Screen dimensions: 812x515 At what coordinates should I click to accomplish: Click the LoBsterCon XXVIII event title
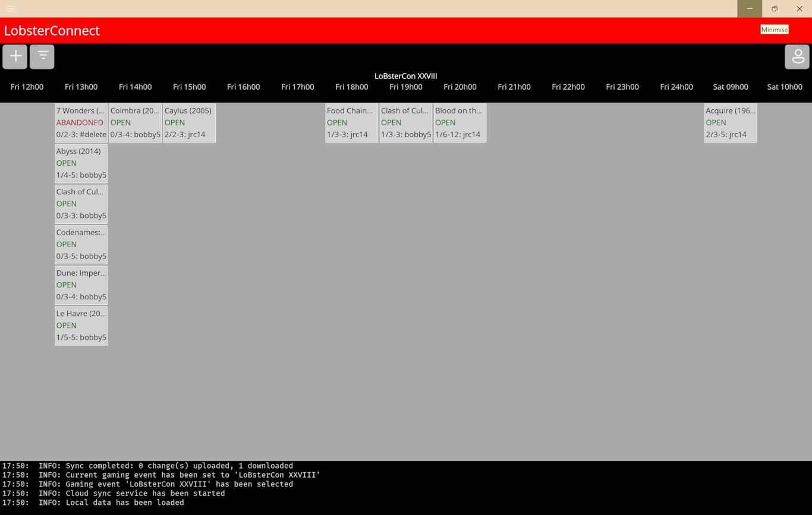405,76
